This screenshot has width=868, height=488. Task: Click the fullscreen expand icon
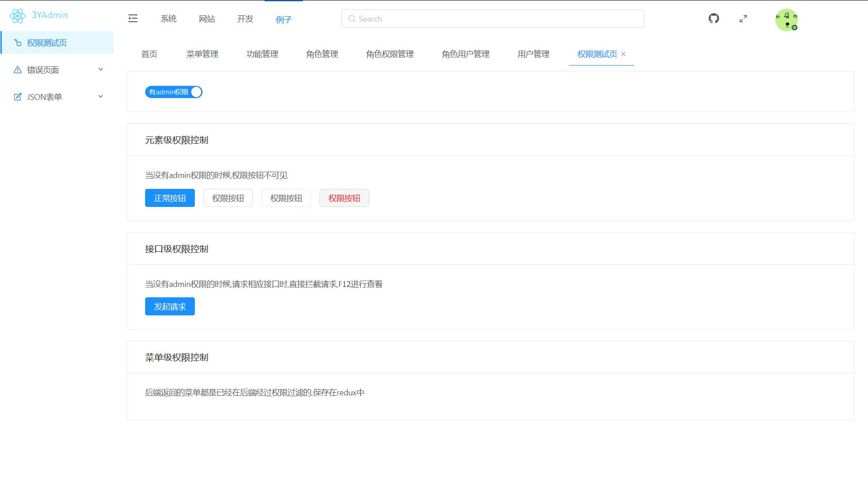point(743,19)
